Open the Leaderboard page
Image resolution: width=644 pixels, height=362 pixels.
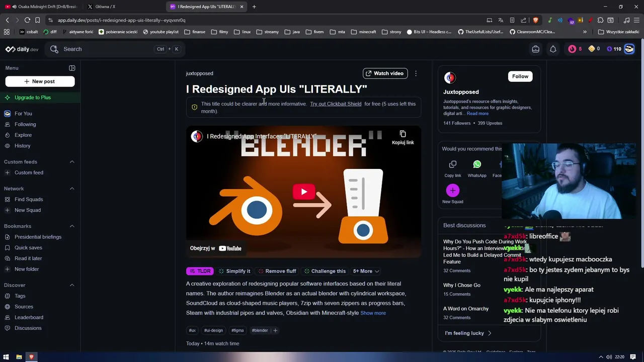(x=29, y=317)
